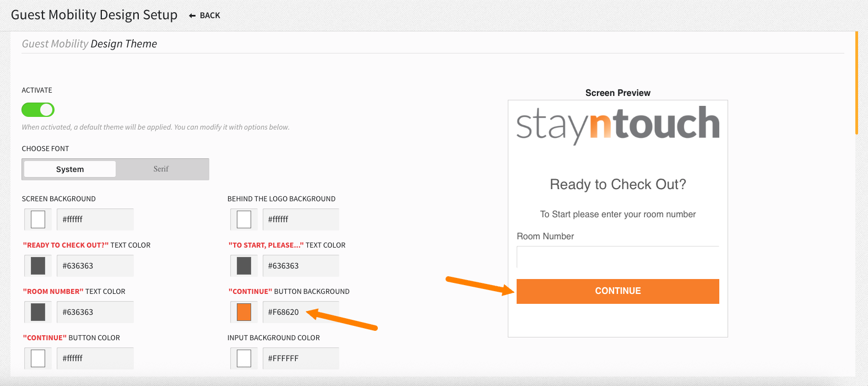The width and height of the screenshot is (868, 386).
Task: Click the BACK arrow link
Action: tap(204, 15)
